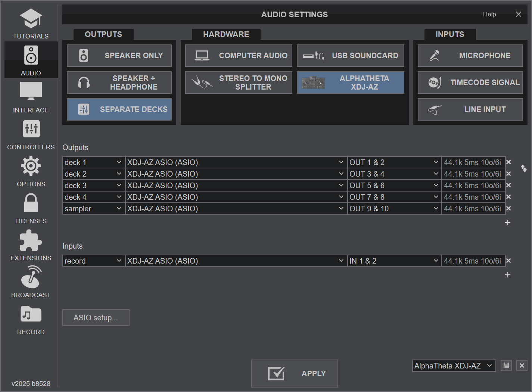Open the OUT 3 & 4 channel dropdown
532x392 pixels.
394,174
